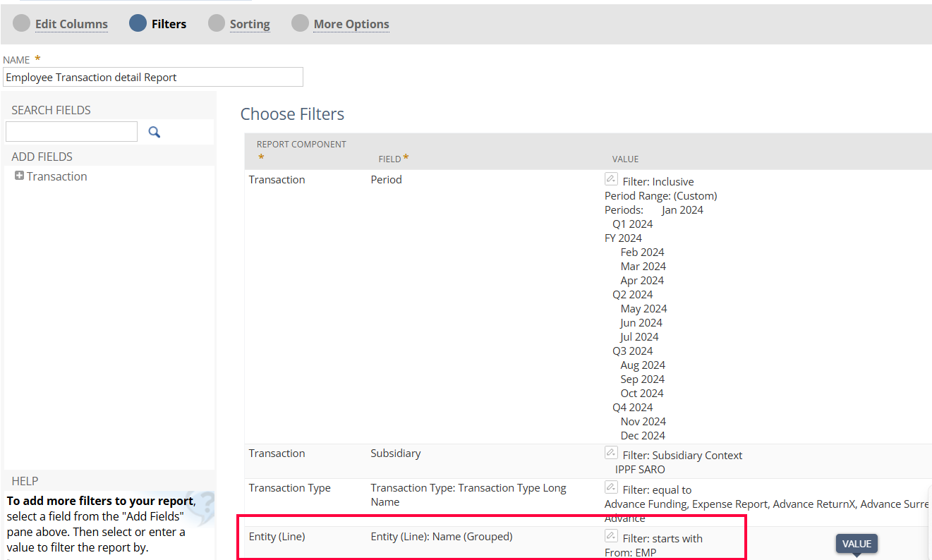Click the Report Component column header

coord(301,145)
